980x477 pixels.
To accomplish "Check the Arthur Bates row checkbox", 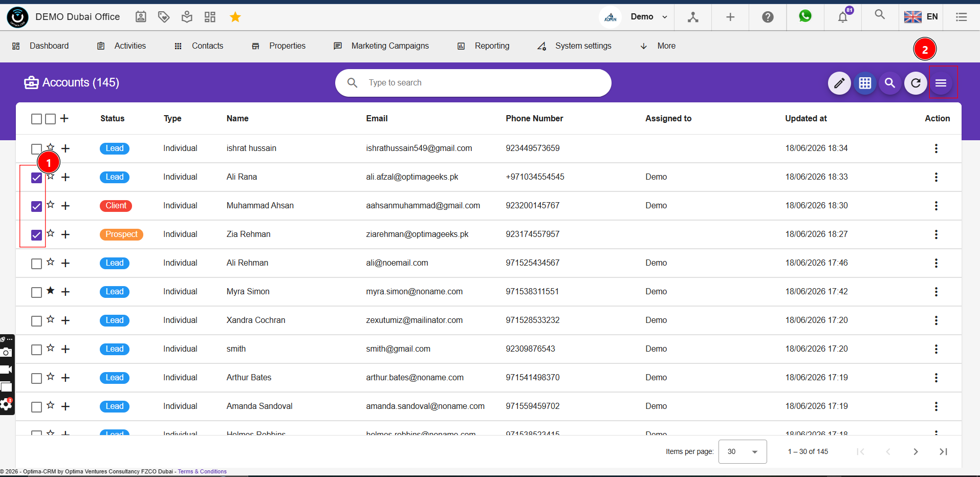I will coord(36,378).
